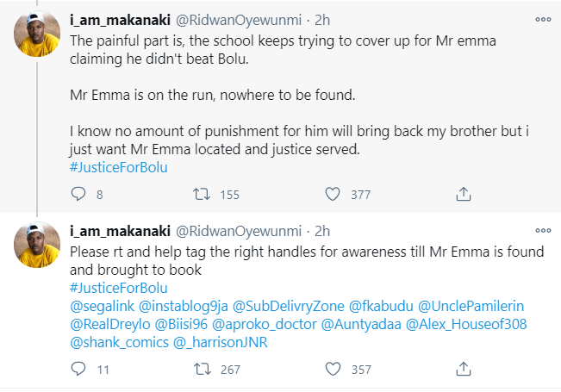Open more options menu on first tweet

tap(542, 18)
